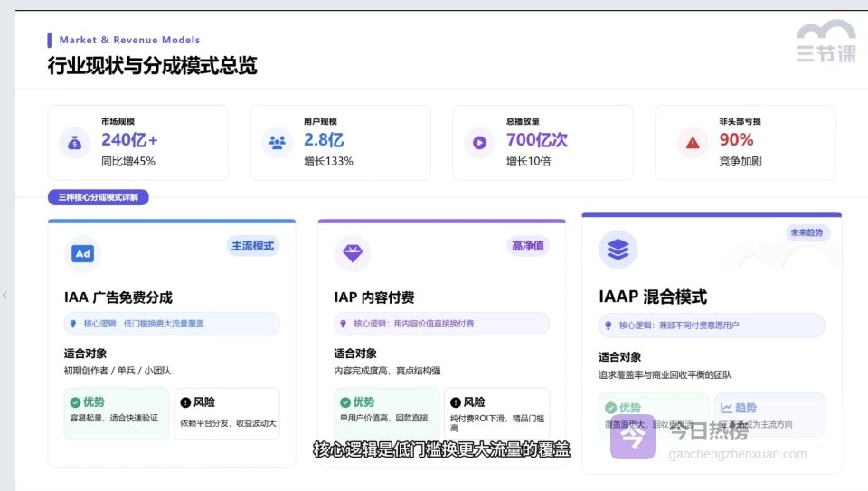Click the play icon beside 总播放量
The width and height of the screenshot is (868, 491).
tap(479, 143)
